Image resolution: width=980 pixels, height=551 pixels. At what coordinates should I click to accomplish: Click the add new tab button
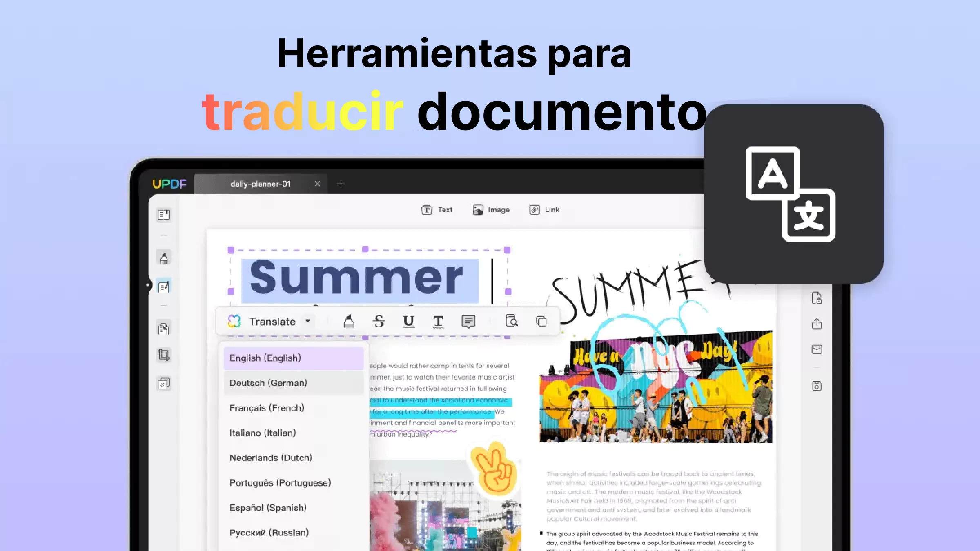click(341, 184)
